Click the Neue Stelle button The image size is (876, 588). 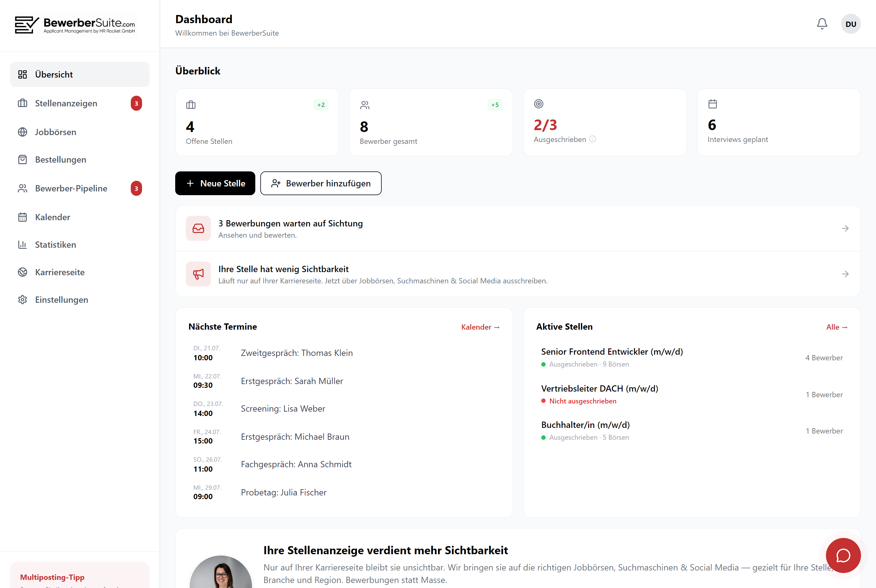point(215,183)
